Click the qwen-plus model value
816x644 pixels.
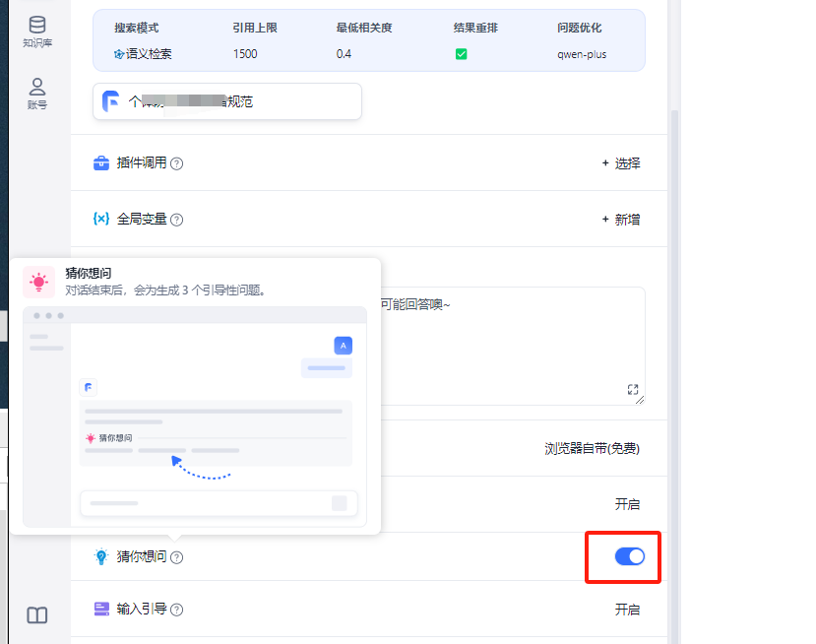point(582,54)
